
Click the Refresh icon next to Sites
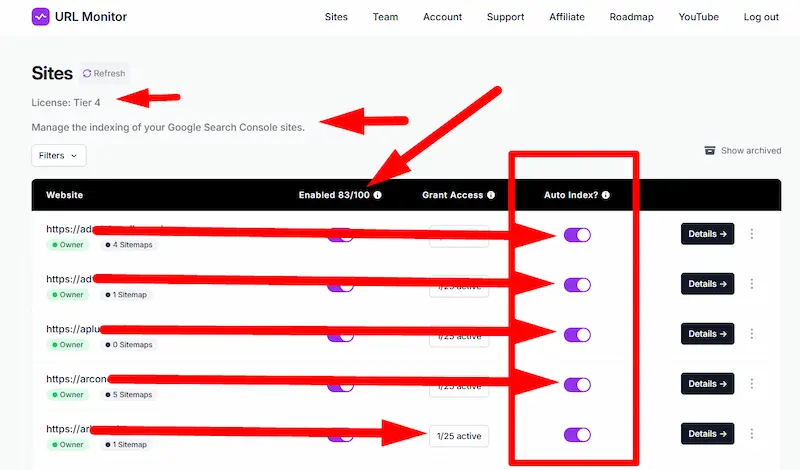coord(87,73)
